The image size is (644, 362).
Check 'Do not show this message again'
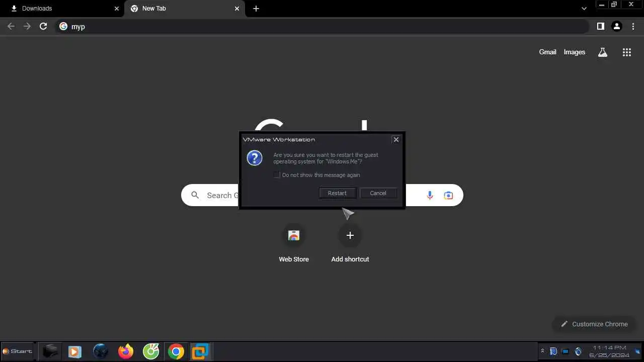[277, 175]
